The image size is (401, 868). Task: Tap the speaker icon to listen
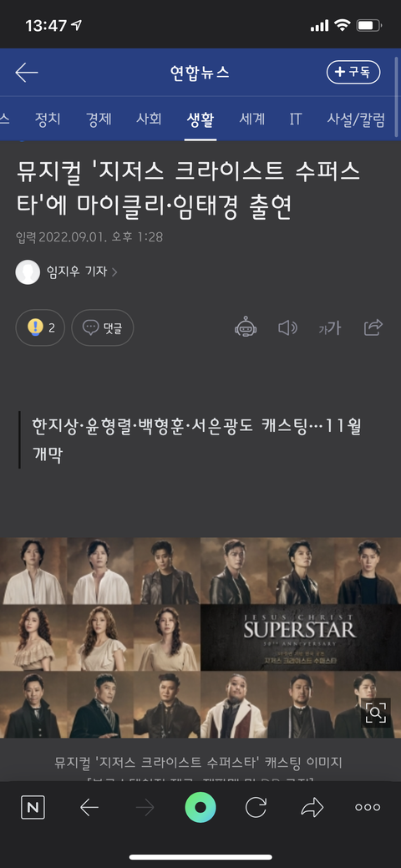(x=287, y=328)
